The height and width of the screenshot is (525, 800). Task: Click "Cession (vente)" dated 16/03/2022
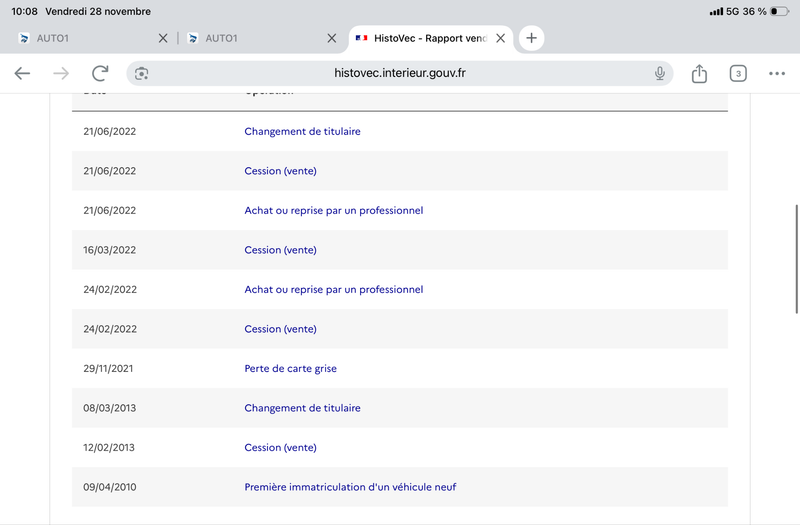tap(280, 250)
